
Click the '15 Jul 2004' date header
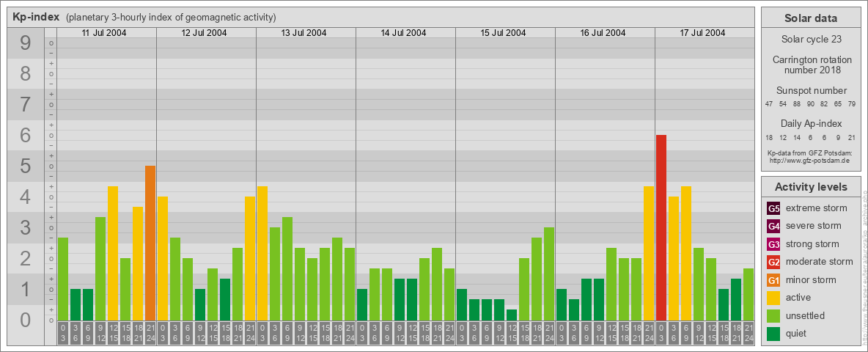coord(503,33)
